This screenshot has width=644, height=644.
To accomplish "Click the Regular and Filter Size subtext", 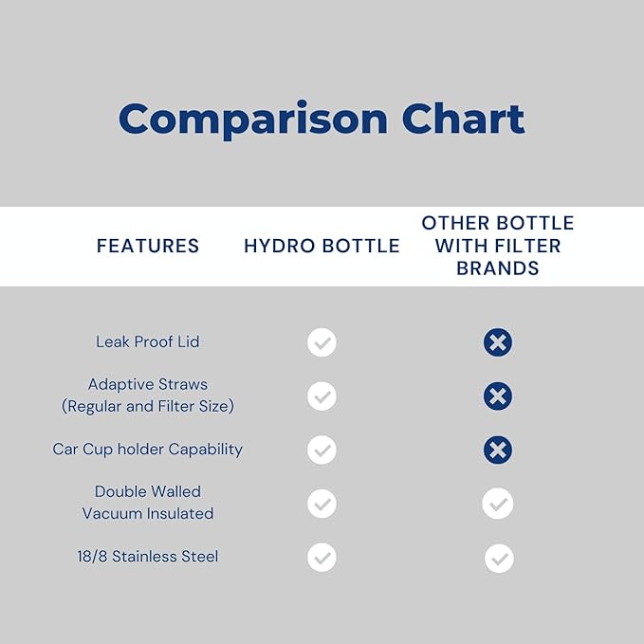I will (148, 407).
